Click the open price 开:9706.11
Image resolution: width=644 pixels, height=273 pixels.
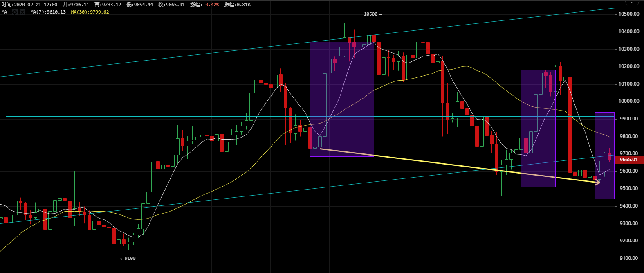tap(76, 5)
